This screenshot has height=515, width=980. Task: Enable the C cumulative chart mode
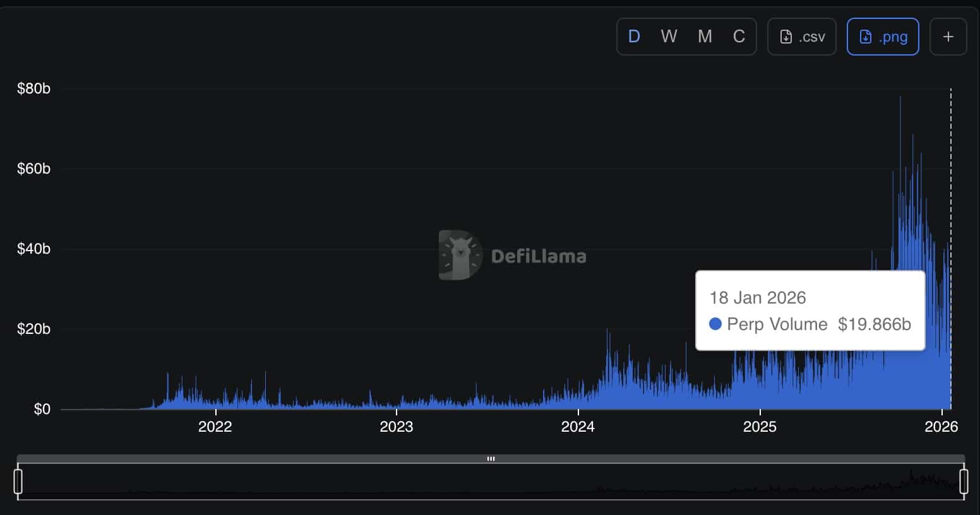click(x=739, y=37)
